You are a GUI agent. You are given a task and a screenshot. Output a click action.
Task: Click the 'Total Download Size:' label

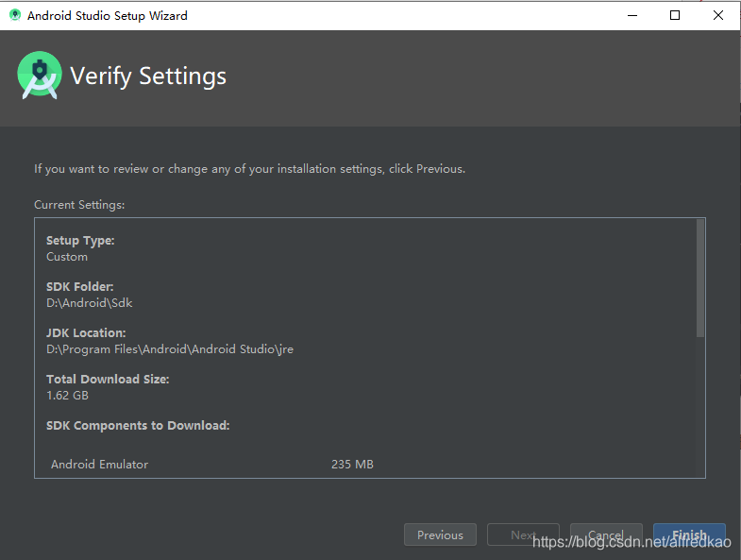108,380
